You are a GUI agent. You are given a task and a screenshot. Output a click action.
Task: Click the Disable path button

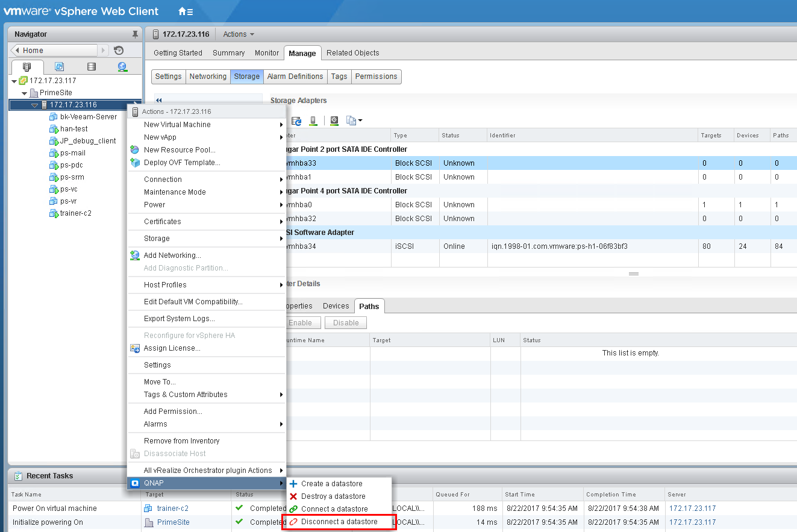tap(346, 323)
